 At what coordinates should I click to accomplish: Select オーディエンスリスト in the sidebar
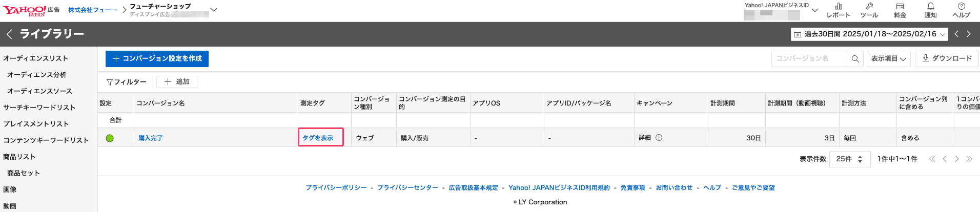click(35, 58)
